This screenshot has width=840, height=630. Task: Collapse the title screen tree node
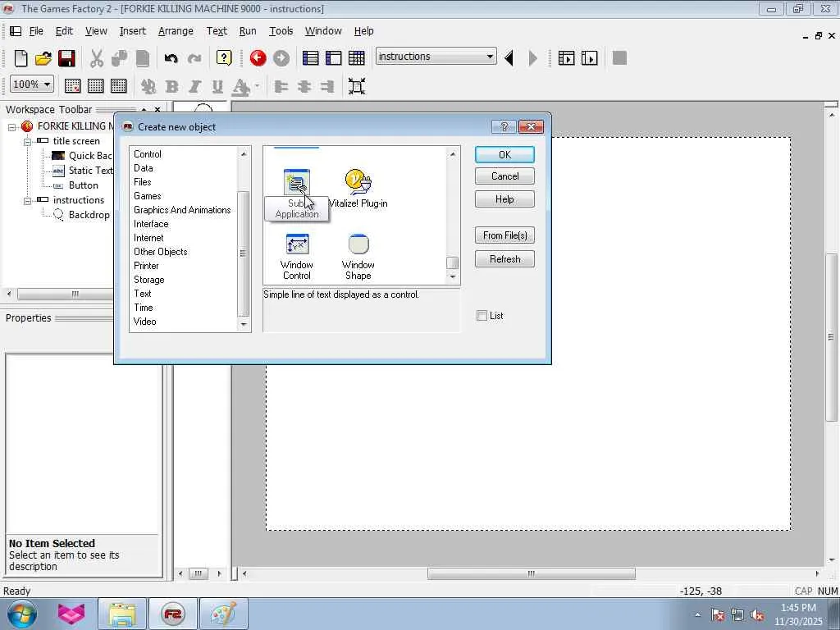(x=27, y=141)
